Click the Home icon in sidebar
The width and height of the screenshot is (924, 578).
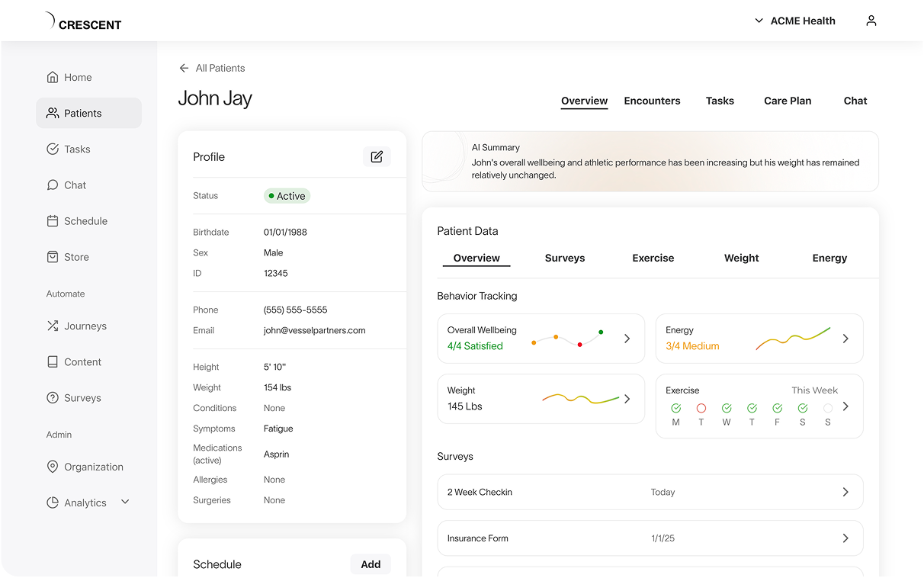(53, 77)
